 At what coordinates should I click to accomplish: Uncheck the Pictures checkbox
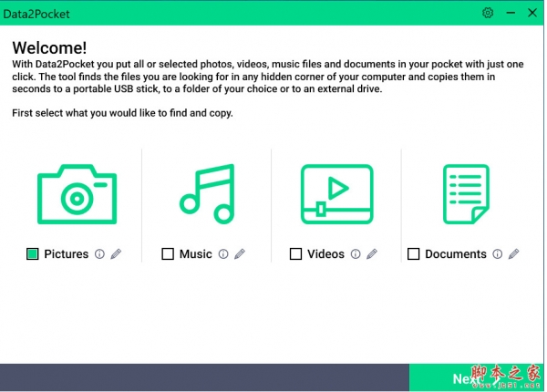[x=33, y=254]
